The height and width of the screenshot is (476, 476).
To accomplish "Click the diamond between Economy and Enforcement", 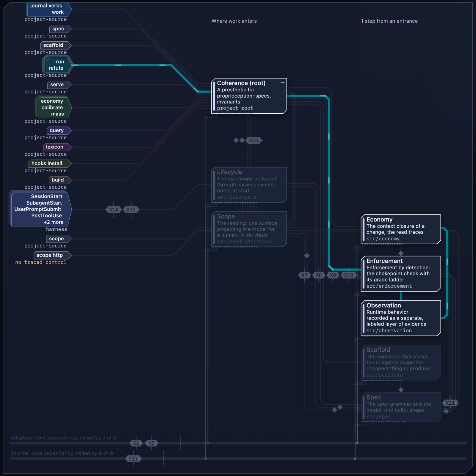I will pyautogui.click(x=401, y=253).
